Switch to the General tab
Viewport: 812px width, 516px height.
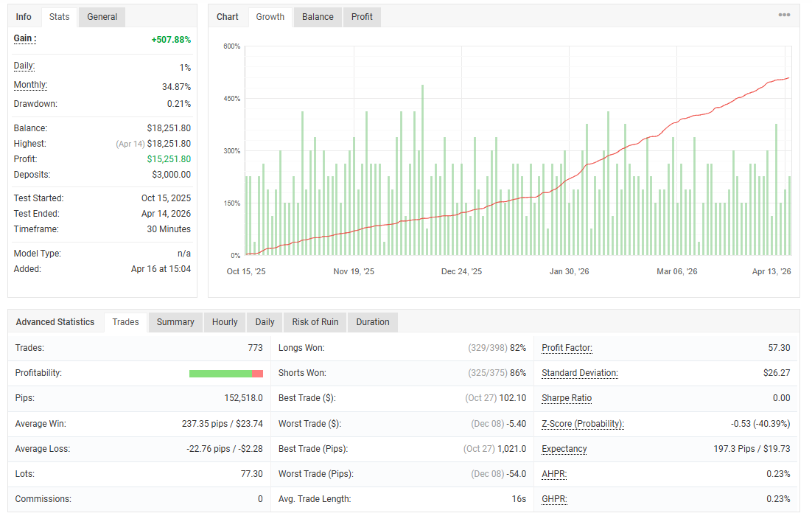tap(102, 16)
